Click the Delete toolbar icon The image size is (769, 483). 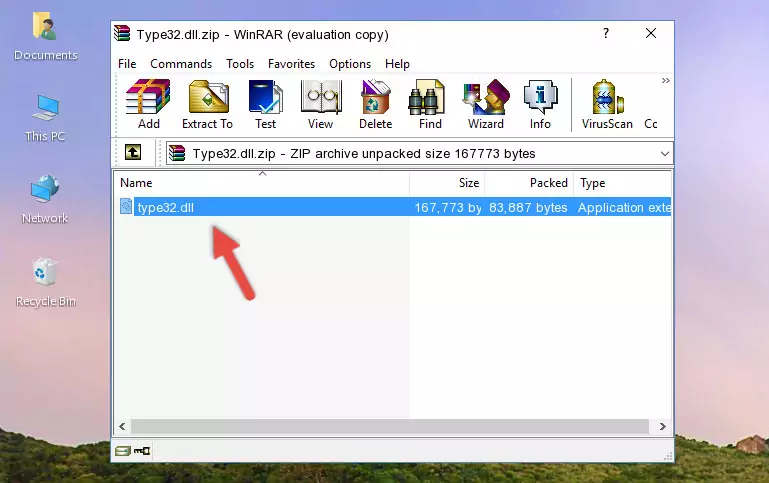[376, 104]
